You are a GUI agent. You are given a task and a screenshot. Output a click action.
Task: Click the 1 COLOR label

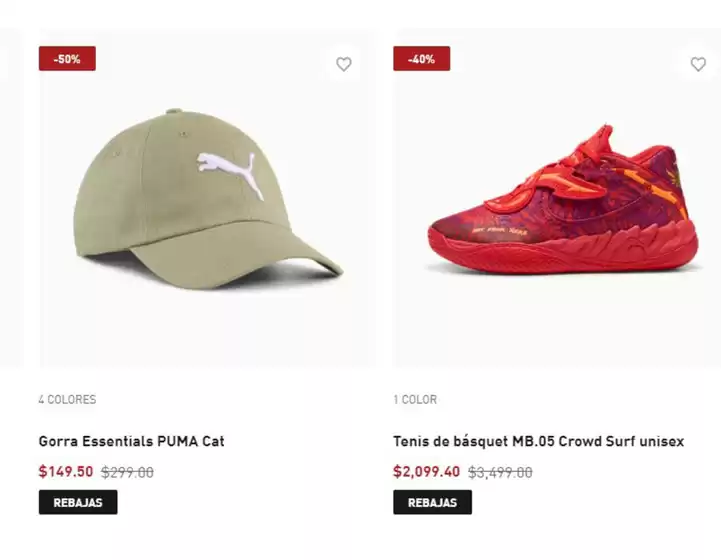click(415, 399)
